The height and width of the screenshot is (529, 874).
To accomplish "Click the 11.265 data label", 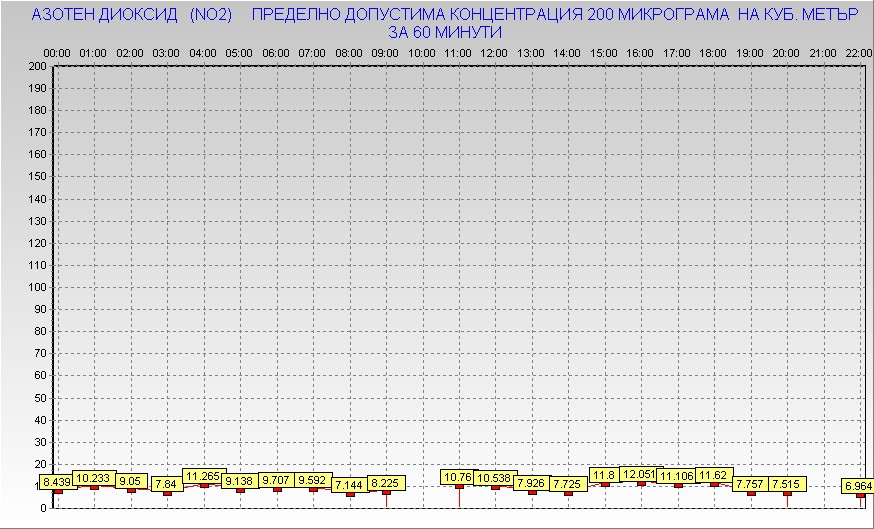I will point(203,476).
